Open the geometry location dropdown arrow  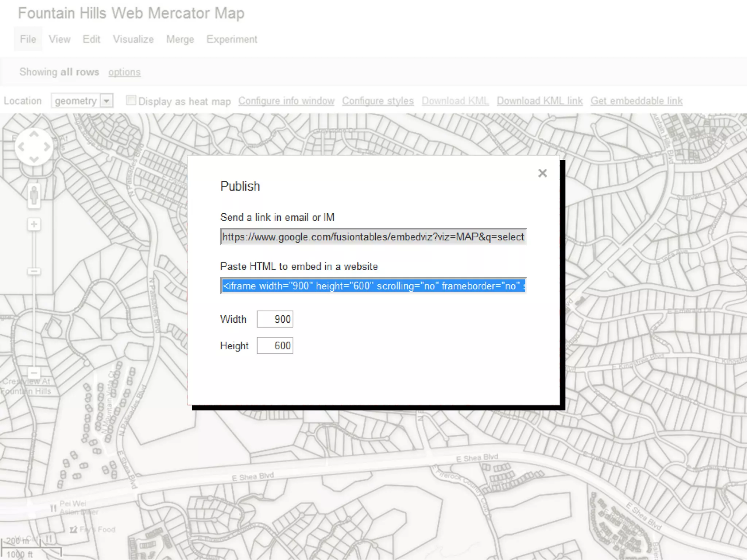point(107,101)
